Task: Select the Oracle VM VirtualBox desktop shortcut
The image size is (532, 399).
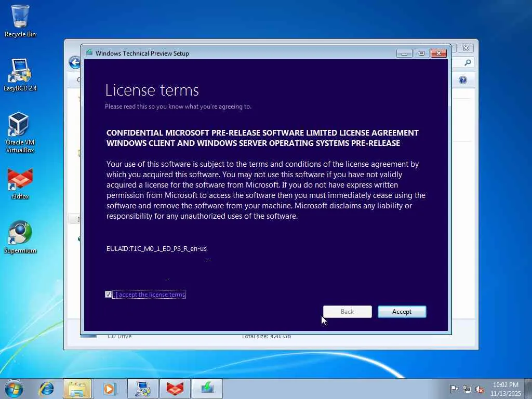Action: pos(20,132)
